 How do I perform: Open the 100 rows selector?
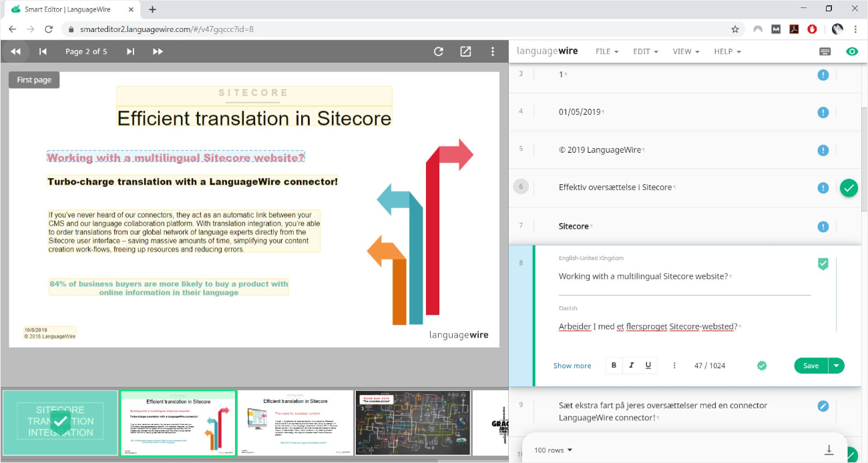click(x=552, y=450)
